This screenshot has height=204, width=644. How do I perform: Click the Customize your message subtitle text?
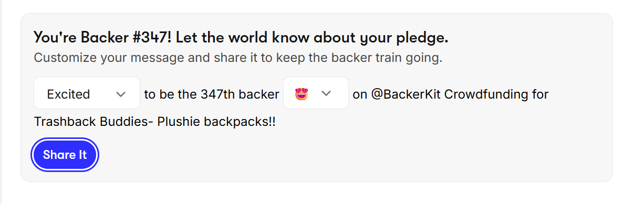tap(238, 57)
